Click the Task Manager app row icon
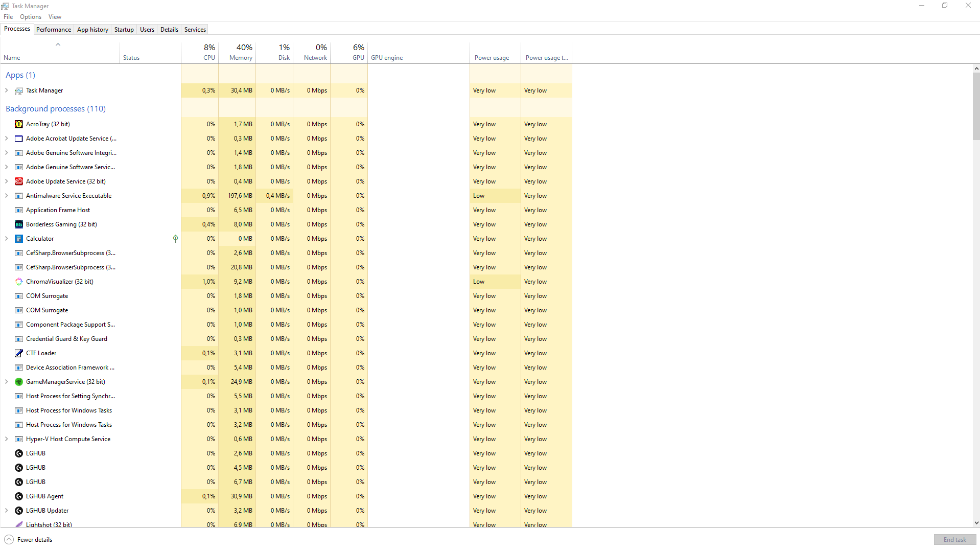Viewport: 980px width, 551px height. click(x=19, y=90)
